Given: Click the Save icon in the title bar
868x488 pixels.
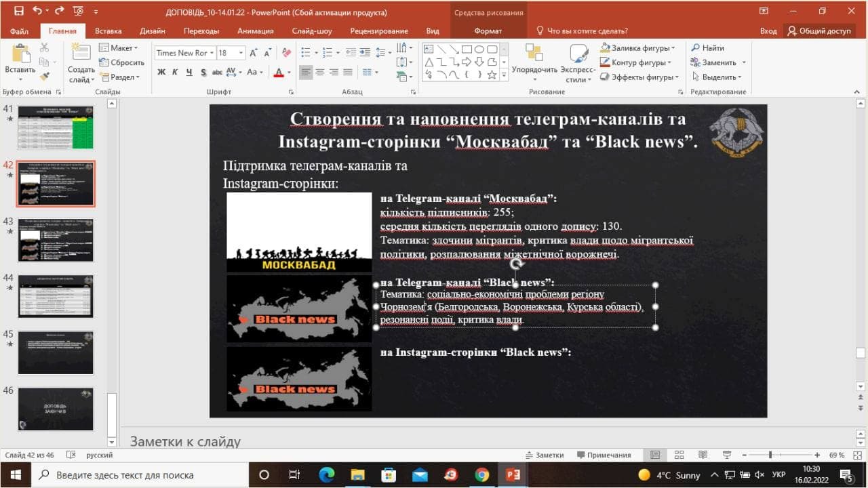Looking at the screenshot, I should pos(18,12).
